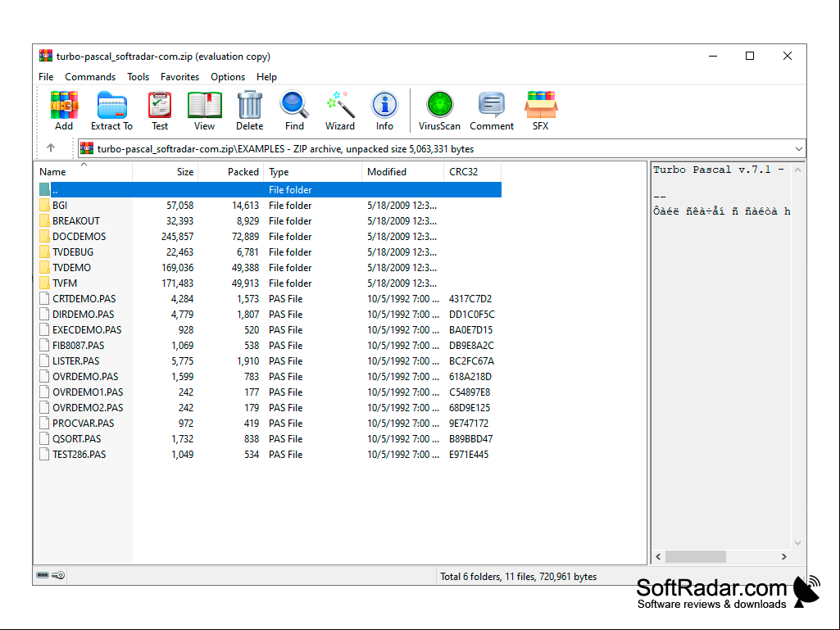Click the CRTDEMO.PAS file icon
The width and height of the screenshot is (840, 630).
point(44,298)
